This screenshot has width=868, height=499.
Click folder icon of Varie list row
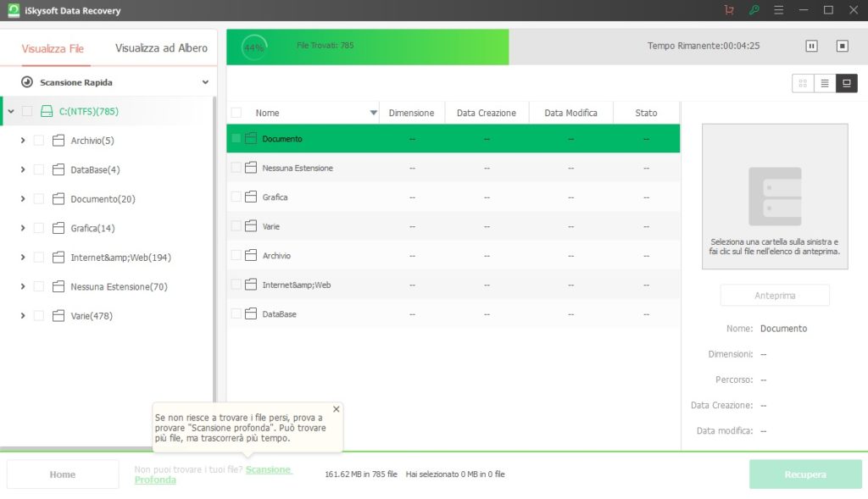click(x=251, y=226)
